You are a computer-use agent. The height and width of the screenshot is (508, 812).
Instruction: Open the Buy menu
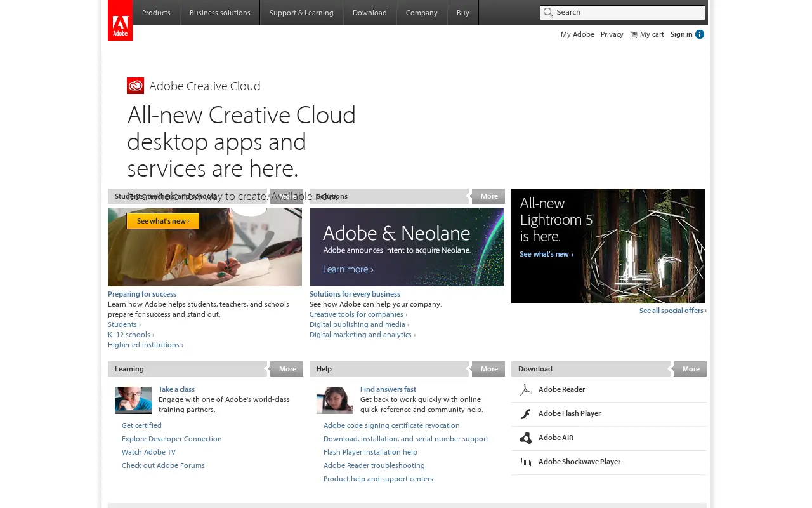(x=463, y=13)
